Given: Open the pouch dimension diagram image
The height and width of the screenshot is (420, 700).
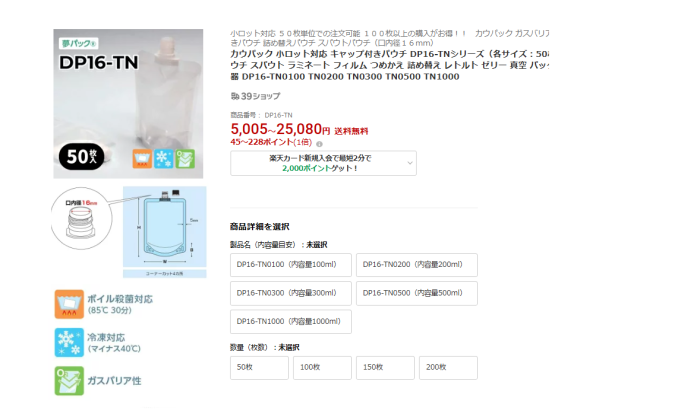Looking at the screenshot, I should (x=165, y=232).
